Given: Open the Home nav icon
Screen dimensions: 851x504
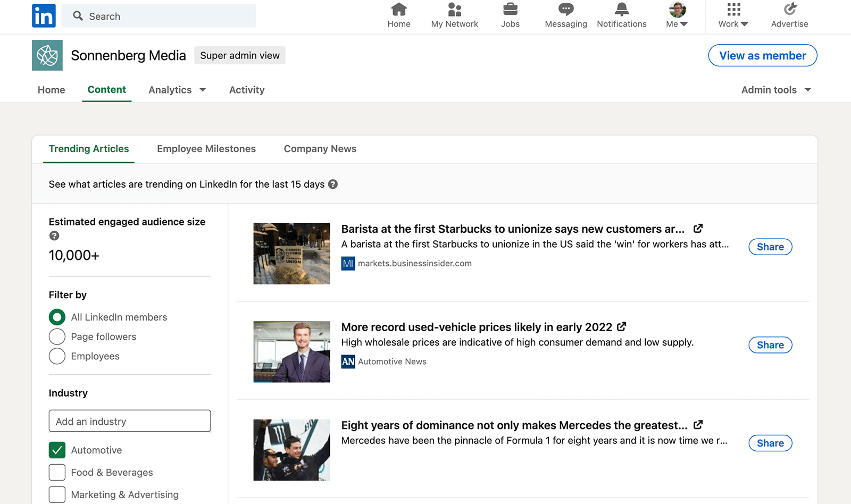Looking at the screenshot, I should point(399,10).
